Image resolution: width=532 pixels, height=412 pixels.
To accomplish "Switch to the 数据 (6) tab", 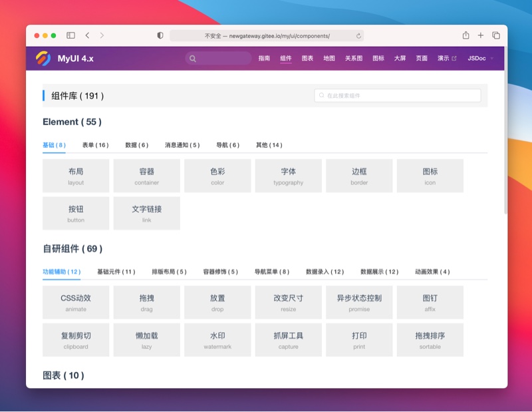I will [x=137, y=145].
